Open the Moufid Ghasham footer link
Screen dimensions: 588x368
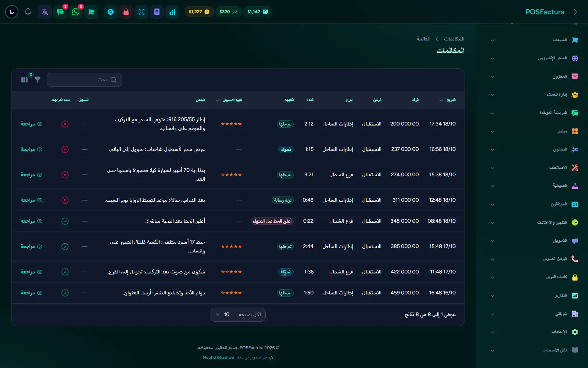pos(218,357)
